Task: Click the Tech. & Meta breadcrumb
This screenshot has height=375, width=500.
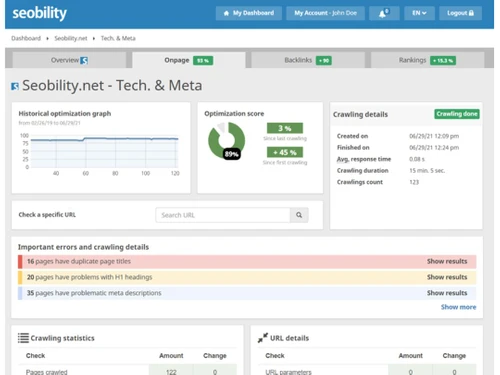Action: coord(118,38)
